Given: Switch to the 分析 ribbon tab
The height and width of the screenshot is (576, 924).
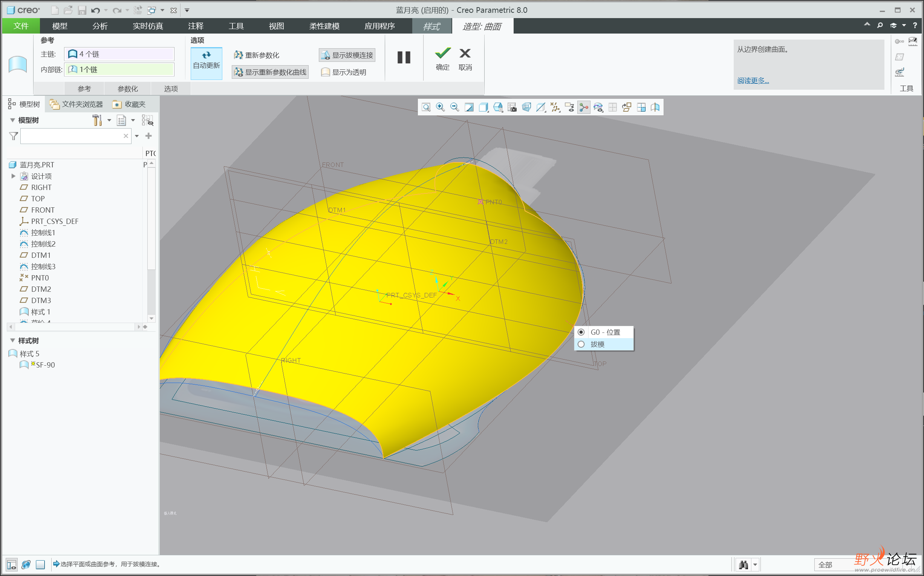Looking at the screenshot, I should click(x=100, y=26).
